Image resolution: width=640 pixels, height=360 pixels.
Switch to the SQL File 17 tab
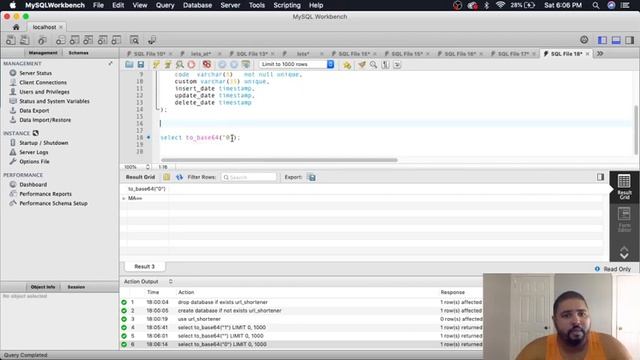[x=513, y=54]
